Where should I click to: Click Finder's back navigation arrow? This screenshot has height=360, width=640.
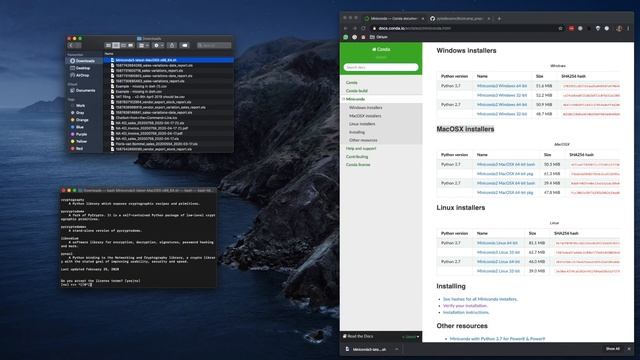71,45
